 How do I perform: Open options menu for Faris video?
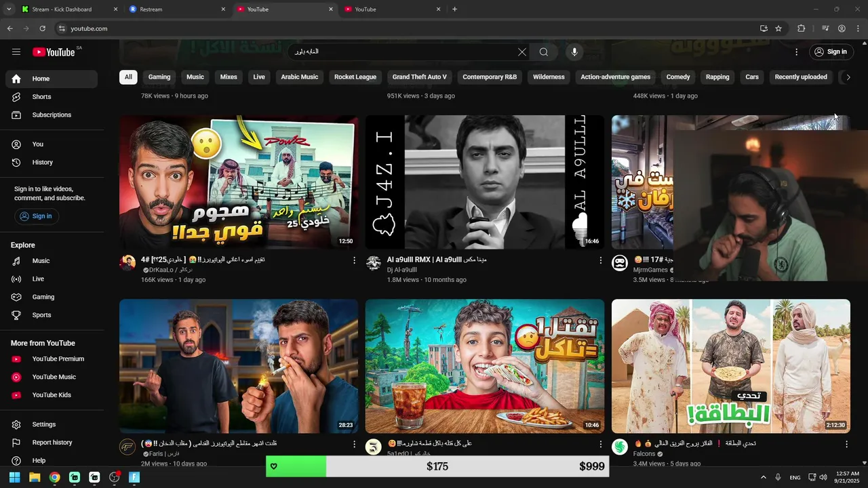click(354, 444)
